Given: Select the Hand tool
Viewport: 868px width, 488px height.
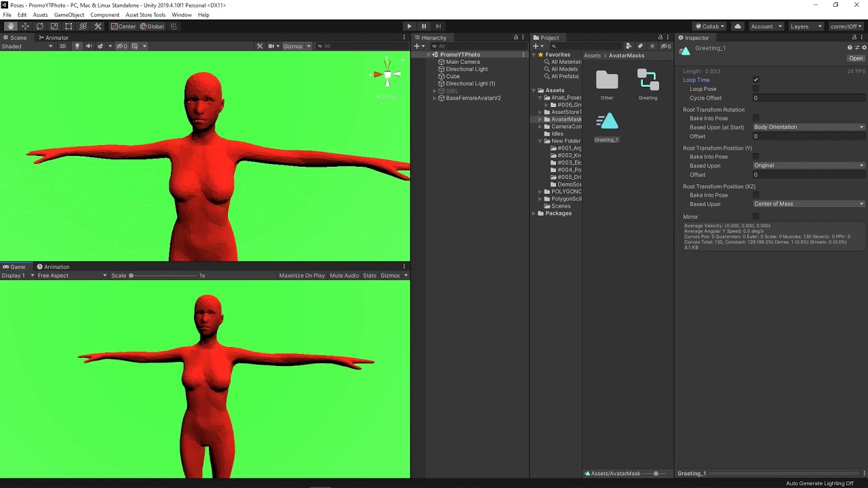Looking at the screenshot, I should pos(11,26).
